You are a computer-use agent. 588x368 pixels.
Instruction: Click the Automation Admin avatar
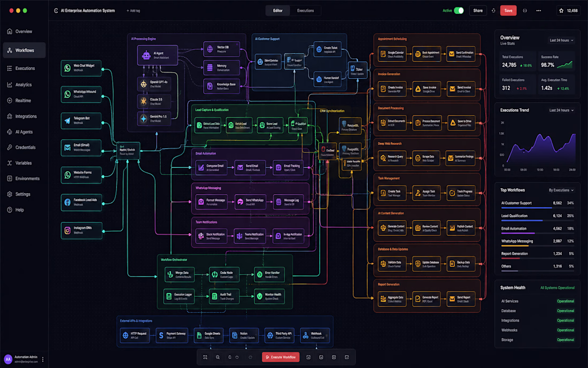(8, 359)
